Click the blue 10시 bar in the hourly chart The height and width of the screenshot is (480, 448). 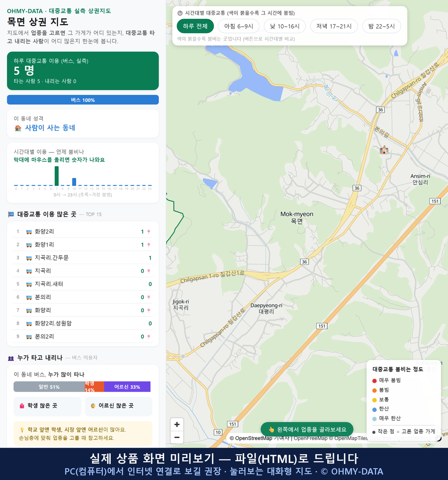[x=74, y=182]
